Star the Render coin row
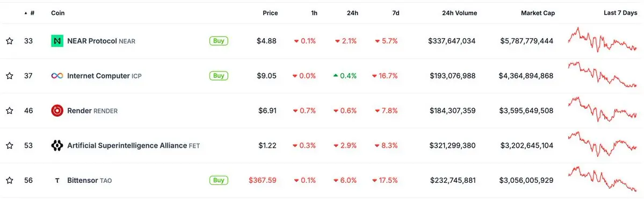Screen dimensions: 644x199 10,111
